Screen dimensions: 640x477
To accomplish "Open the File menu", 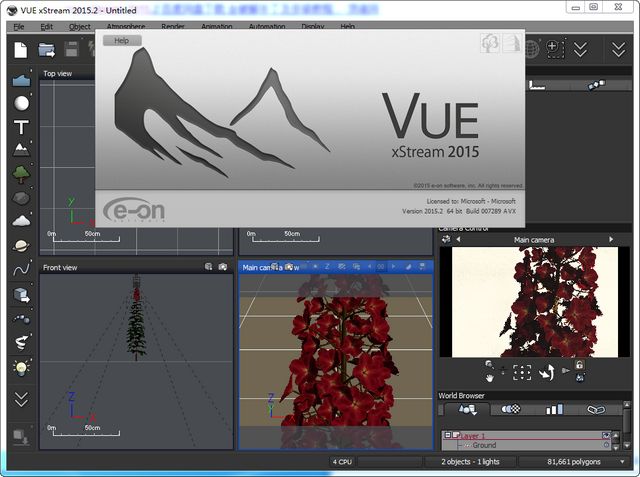I will coord(19,27).
